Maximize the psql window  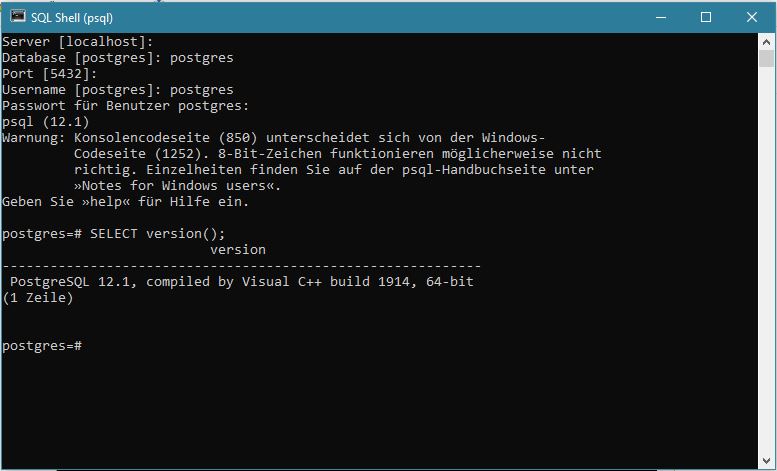coord(706,17)
